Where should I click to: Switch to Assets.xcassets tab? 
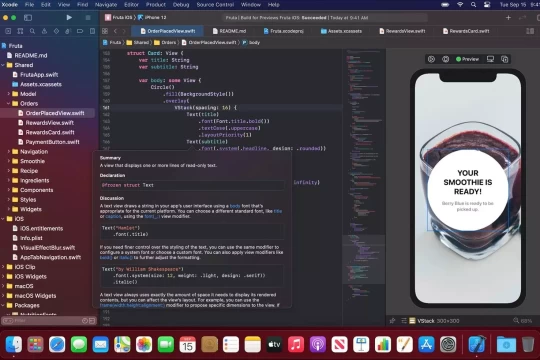[341, 31]
